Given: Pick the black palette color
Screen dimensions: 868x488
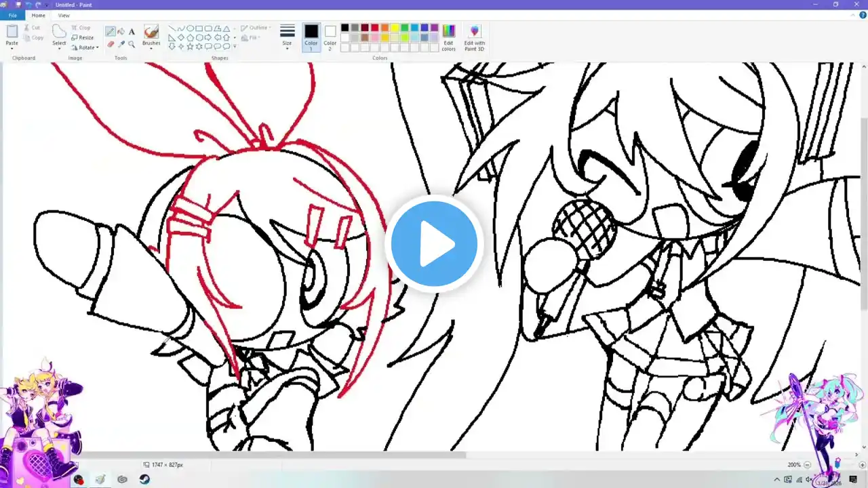Looking at the screenshot, I should pyautogui.click(x=345, y=28).
